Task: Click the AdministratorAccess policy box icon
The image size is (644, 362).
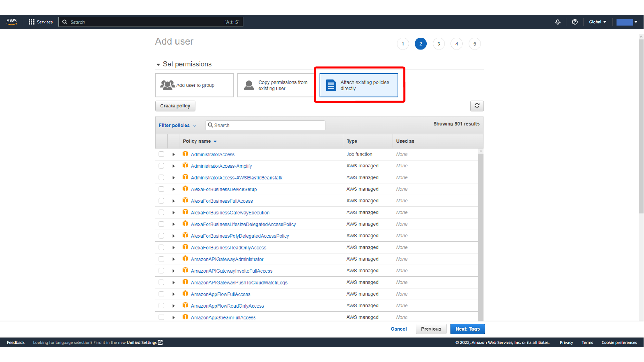Action: point(185,154)
